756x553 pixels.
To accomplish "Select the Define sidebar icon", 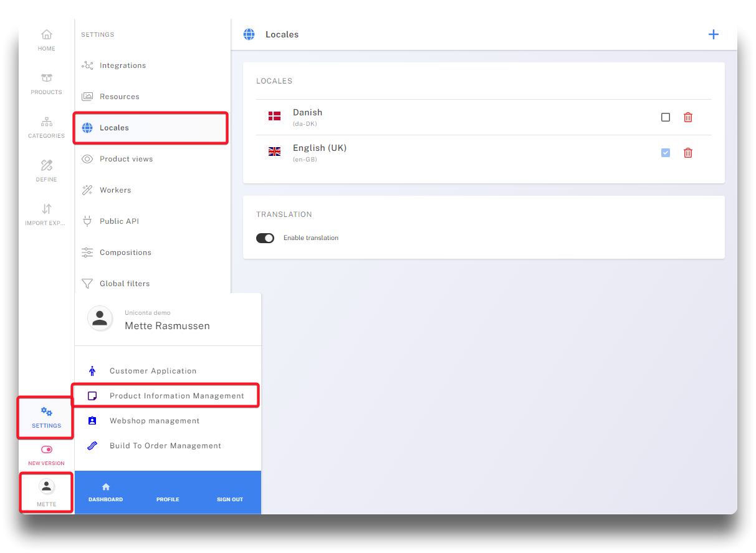I will pos(47,171).
